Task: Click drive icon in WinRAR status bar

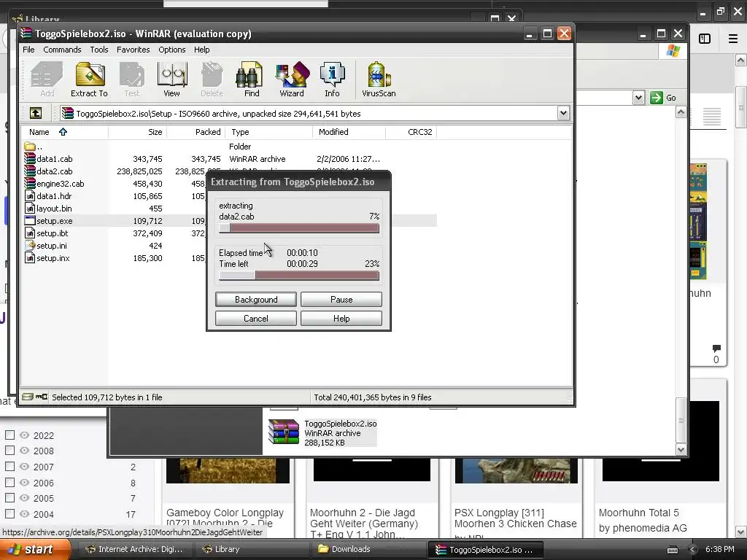Action: tap(27, 397)
